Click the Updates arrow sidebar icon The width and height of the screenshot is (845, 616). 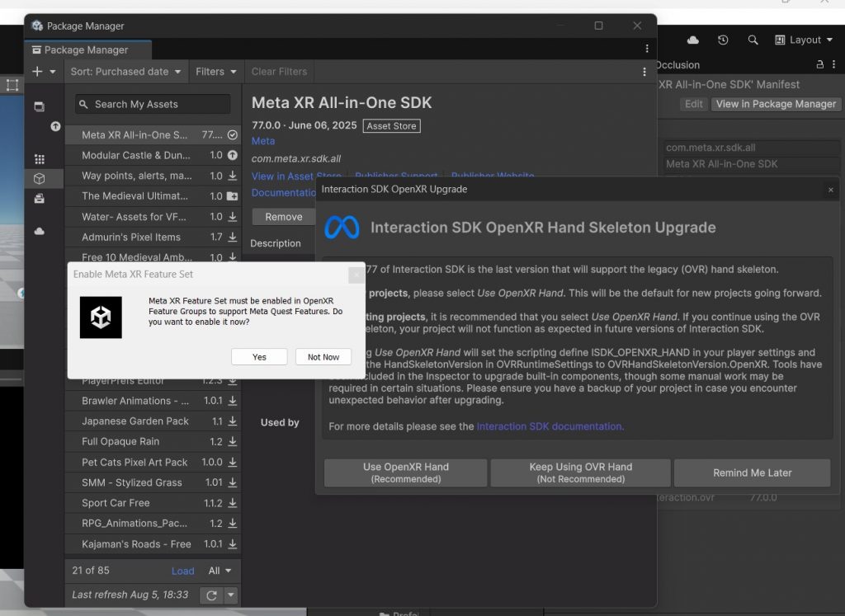tap(55, 126)
